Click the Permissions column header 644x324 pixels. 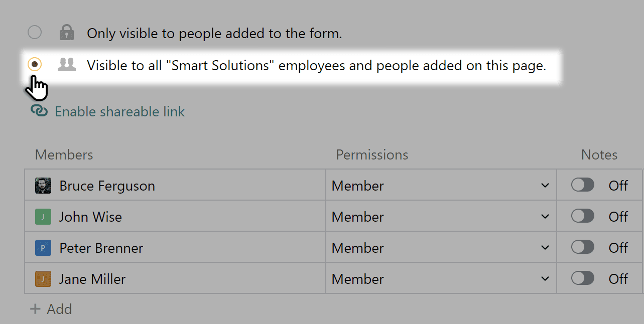click(372, 154)
